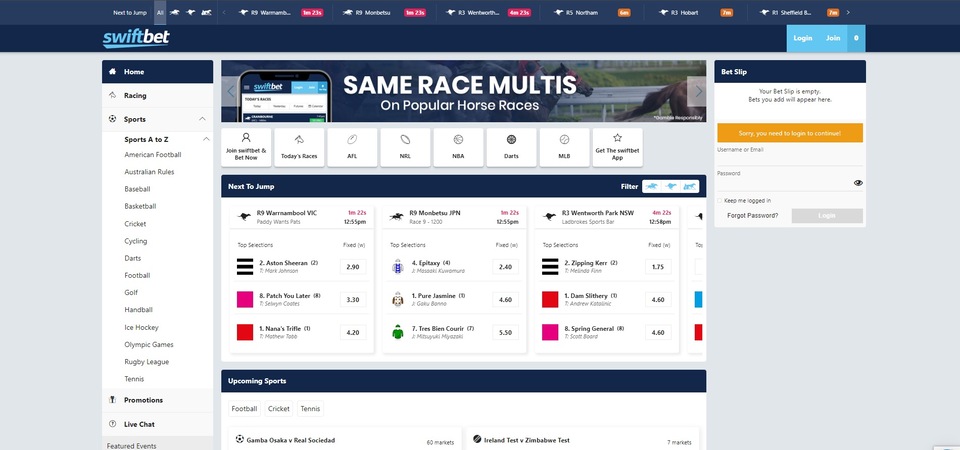Click Nana's Trifle red silk swatch
Image resolution: width=960 pixels, height=450 pixels.
tap(245, 332)
